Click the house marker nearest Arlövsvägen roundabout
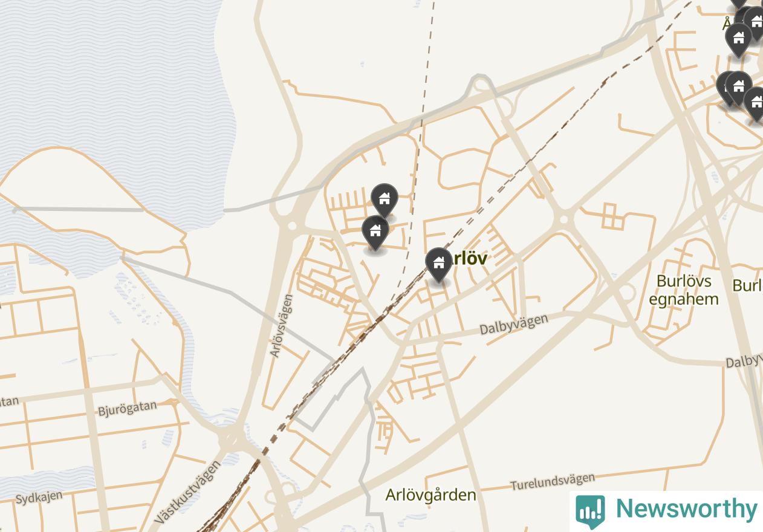This screenshot has height=532, width=763. click(x=375, y=232)
